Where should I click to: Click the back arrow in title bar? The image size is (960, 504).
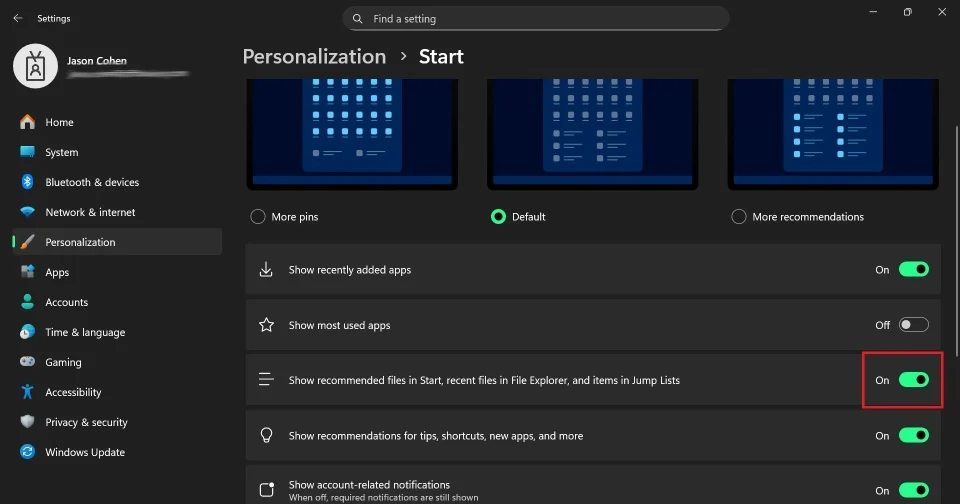[17, 18]
